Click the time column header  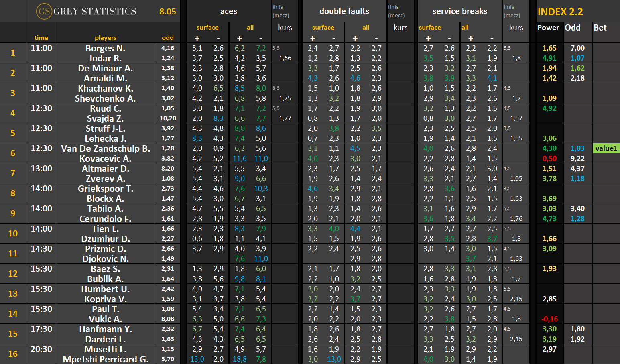[41, 38]
